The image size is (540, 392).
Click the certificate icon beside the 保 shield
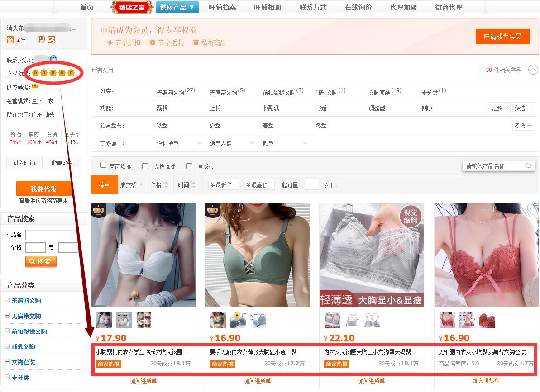[51, 40]
